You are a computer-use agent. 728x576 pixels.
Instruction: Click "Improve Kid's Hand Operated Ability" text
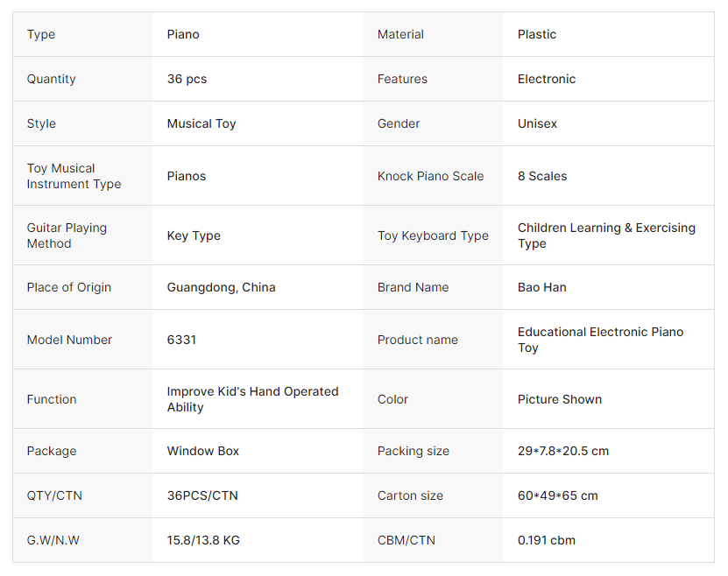point(252,399)
